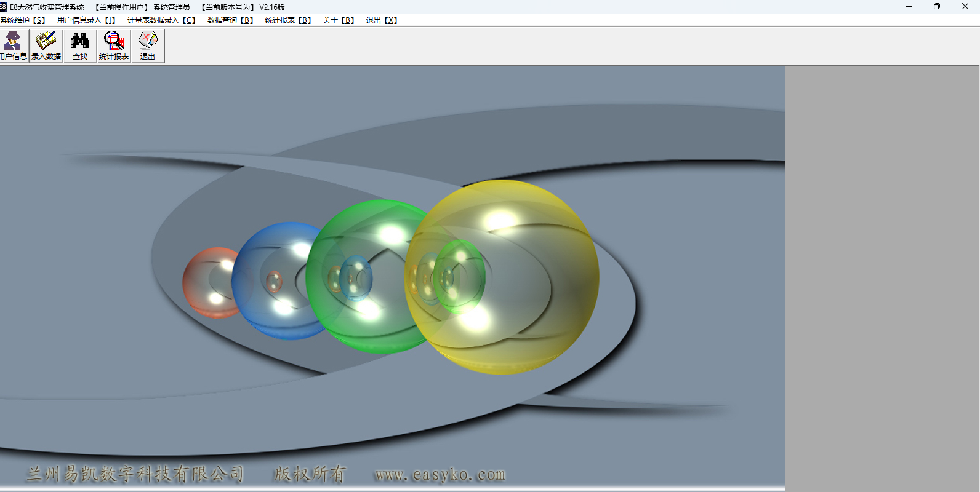
Task: Expand the 计量表数据录入 [C] menu
Action: click(x=161, y=20)
